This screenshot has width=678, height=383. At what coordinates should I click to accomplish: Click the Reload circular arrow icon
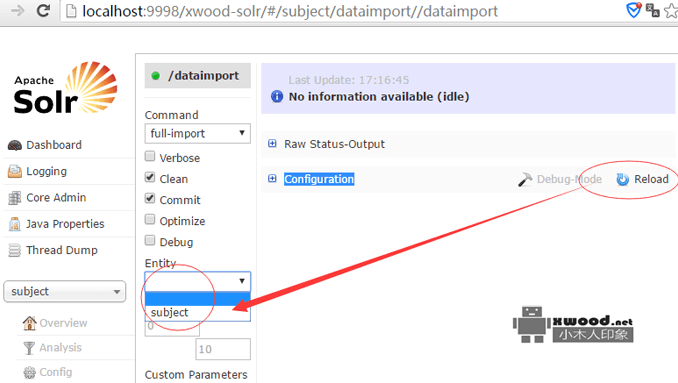[x=623, y=179]
